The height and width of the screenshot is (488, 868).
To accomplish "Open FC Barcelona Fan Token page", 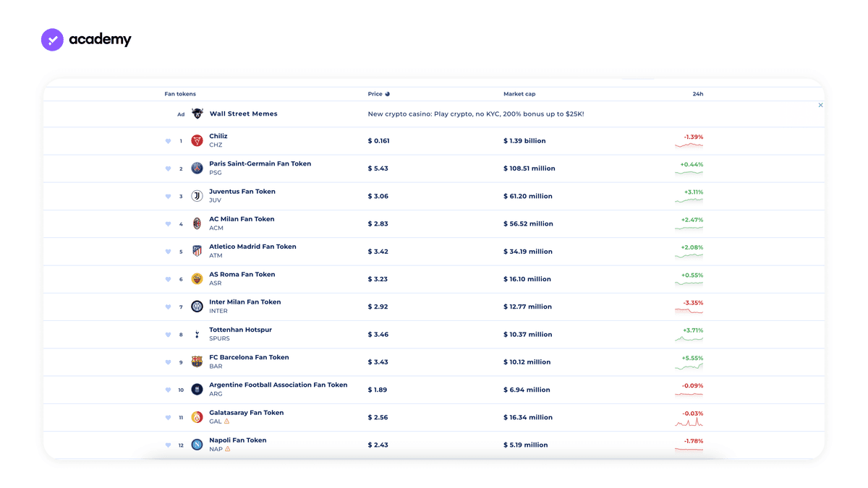I will click(x=249, y=357).
